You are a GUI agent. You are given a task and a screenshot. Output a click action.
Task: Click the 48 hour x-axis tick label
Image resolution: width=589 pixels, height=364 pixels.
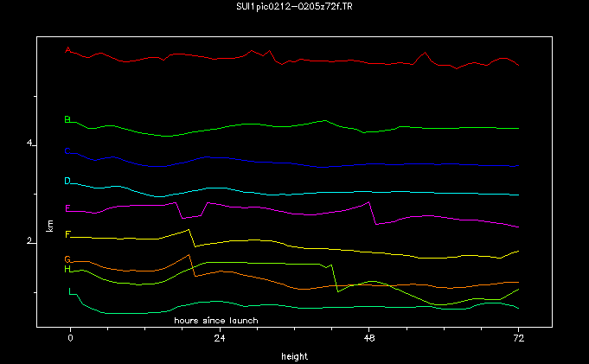[x=369, y=339]
